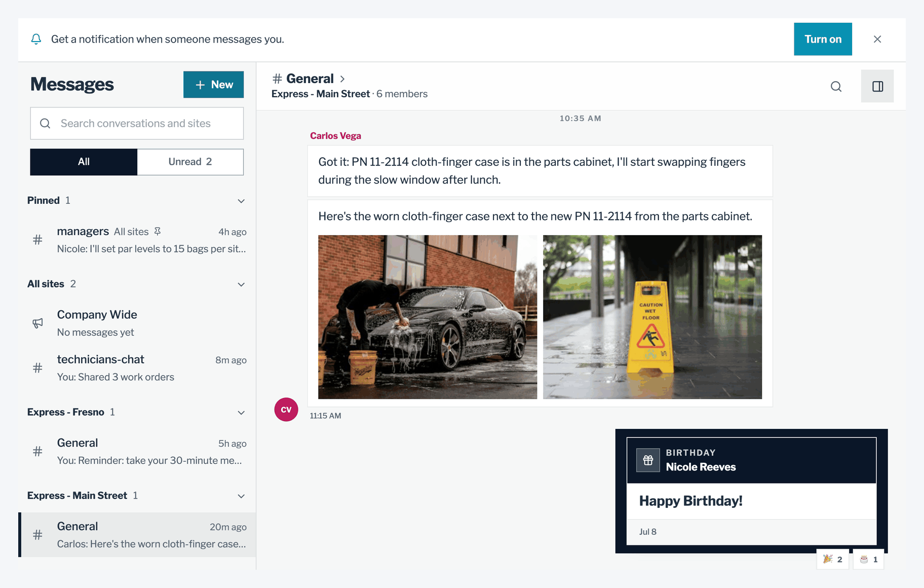Click the CV avatar
This screenshot has height=588, width=924.
[x=286, y=410]
